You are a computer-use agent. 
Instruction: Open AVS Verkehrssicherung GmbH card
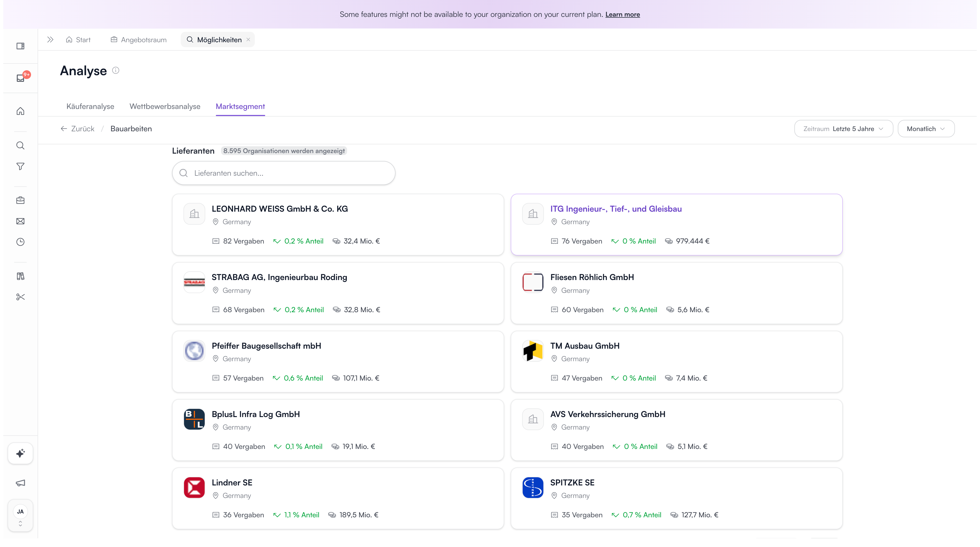[676, 430]
